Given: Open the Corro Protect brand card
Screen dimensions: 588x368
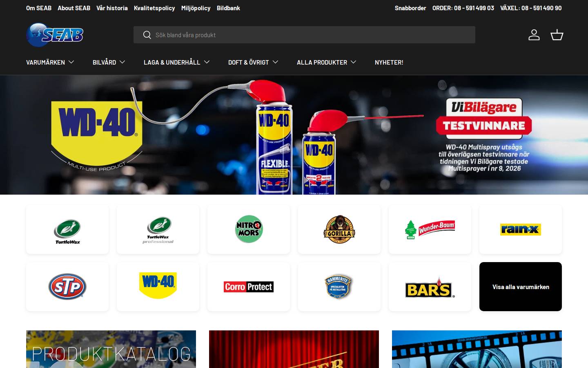Looking at the screenshot, I should [249, 287].
